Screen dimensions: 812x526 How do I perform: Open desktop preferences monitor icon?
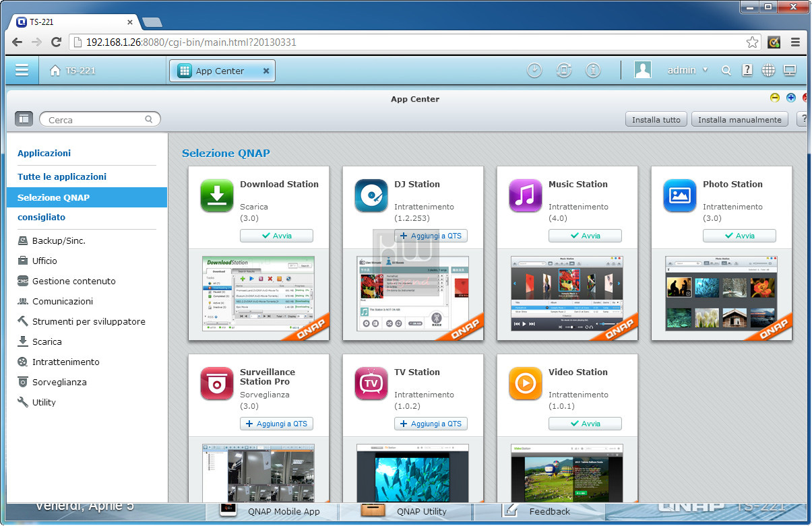(x=790, y=70)
